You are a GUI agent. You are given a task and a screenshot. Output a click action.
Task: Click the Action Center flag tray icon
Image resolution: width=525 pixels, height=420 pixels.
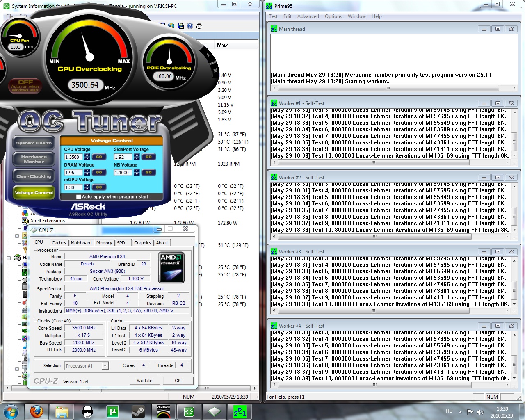470,412
